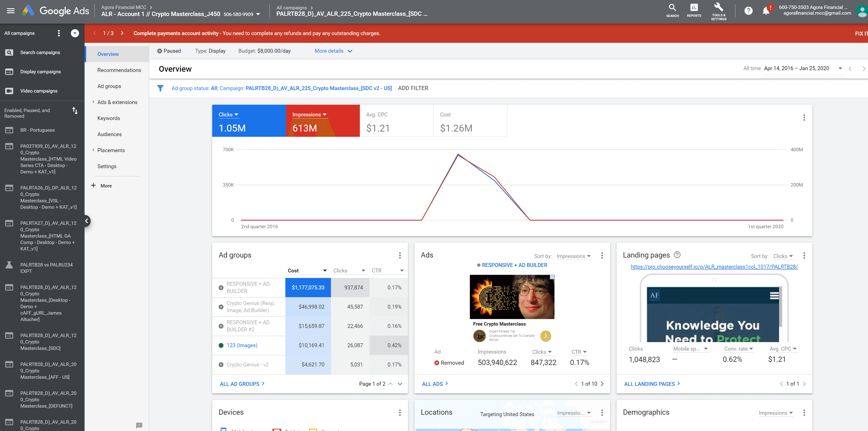This screenshot has width=868, height=431.
Task: Expand More details chevron
Action: tap(350, 51)
